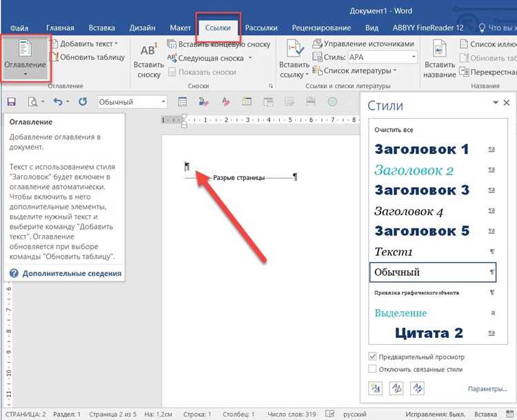Toggle the Предварительный просмотр checkbox
The width and height of the screenshot is (517, 420).
(x=372, y=357)
